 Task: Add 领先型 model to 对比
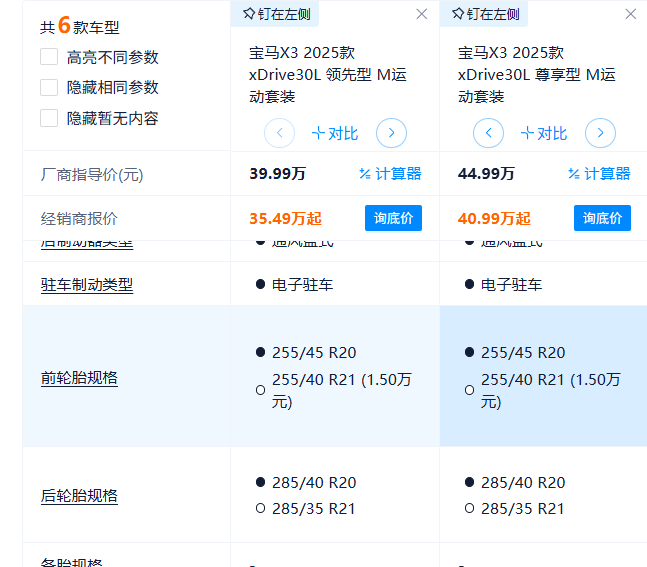click(x=335, y=133)
